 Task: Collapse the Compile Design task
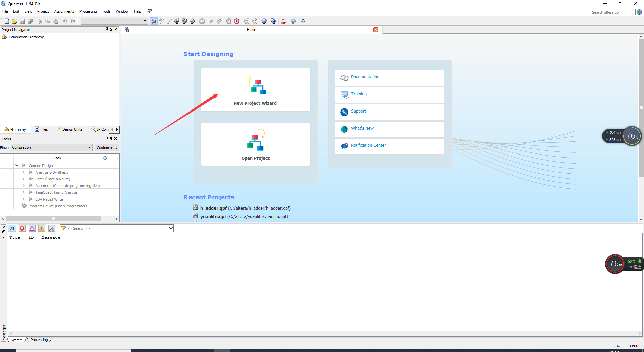click(x=17, y=165)
